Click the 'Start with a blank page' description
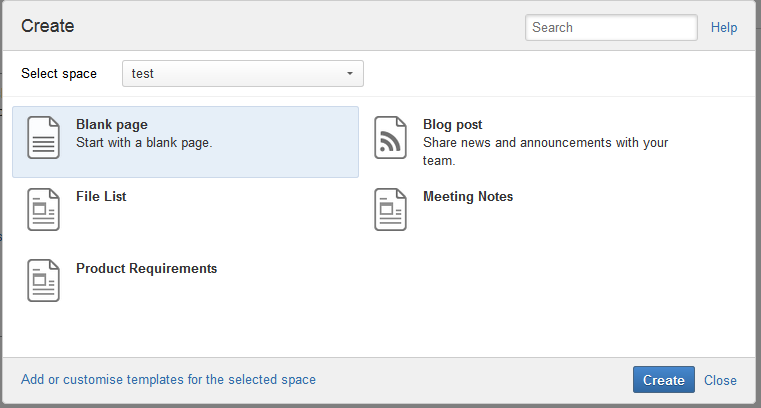 coord(144,143)
